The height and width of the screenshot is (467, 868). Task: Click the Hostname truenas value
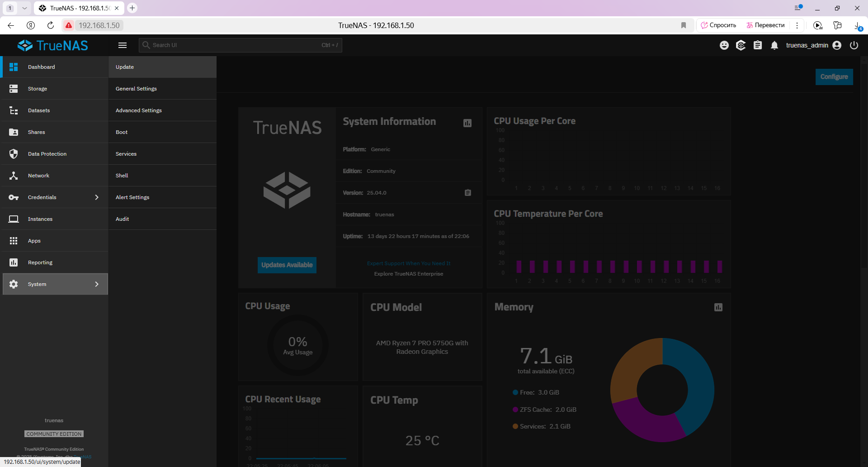pos(384,214)
